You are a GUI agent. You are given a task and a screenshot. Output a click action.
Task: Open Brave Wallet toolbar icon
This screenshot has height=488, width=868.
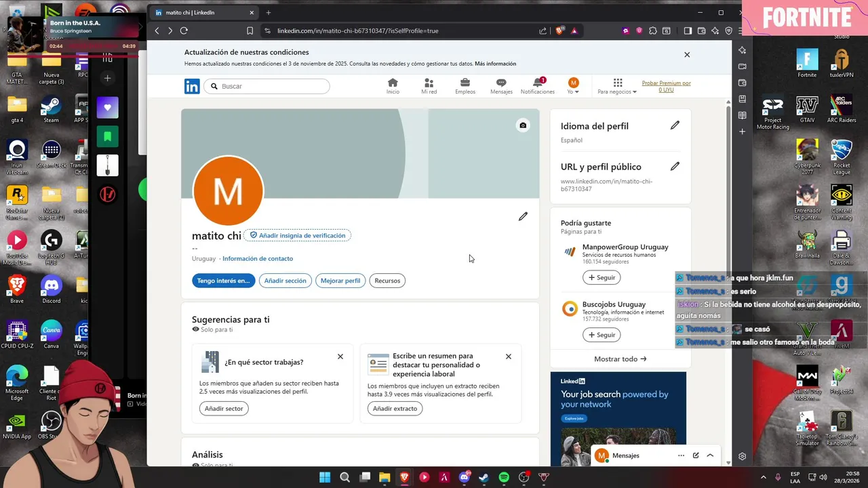[x=702, y=30]
